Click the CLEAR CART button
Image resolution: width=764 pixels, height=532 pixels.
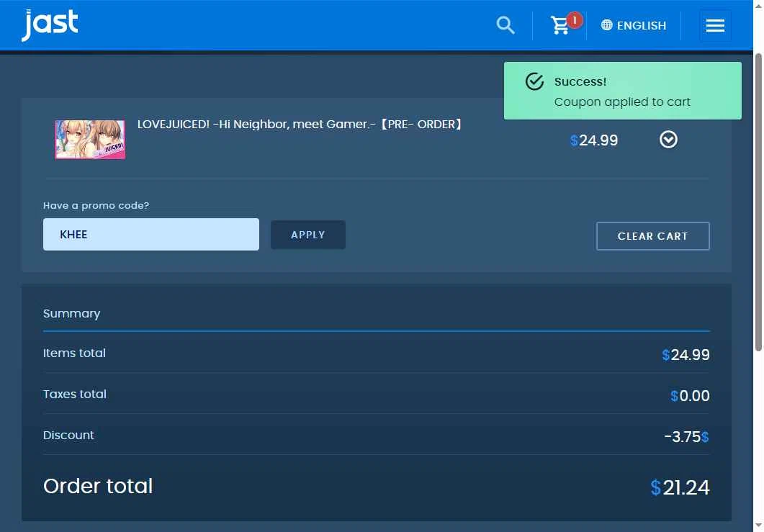coord(652,236)
